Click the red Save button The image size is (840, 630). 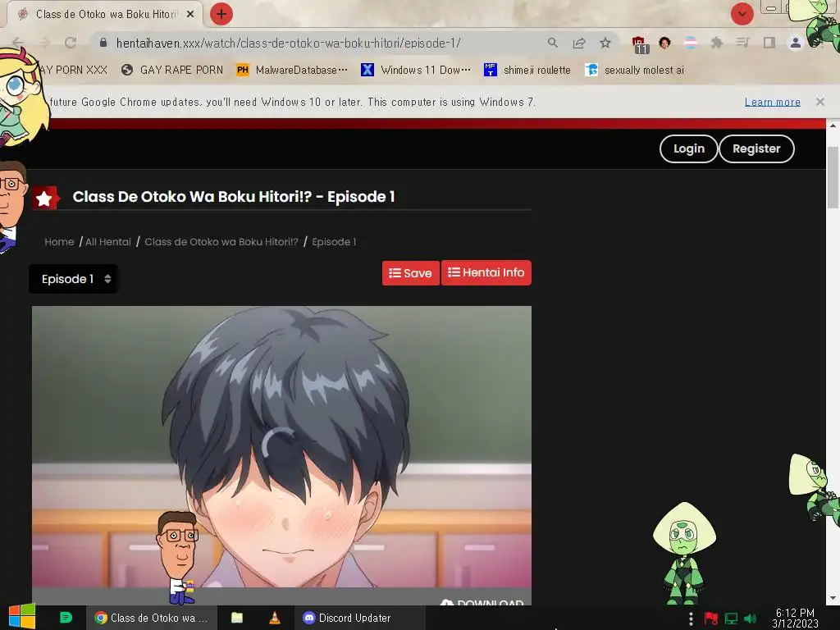click(x=410, y=273)
